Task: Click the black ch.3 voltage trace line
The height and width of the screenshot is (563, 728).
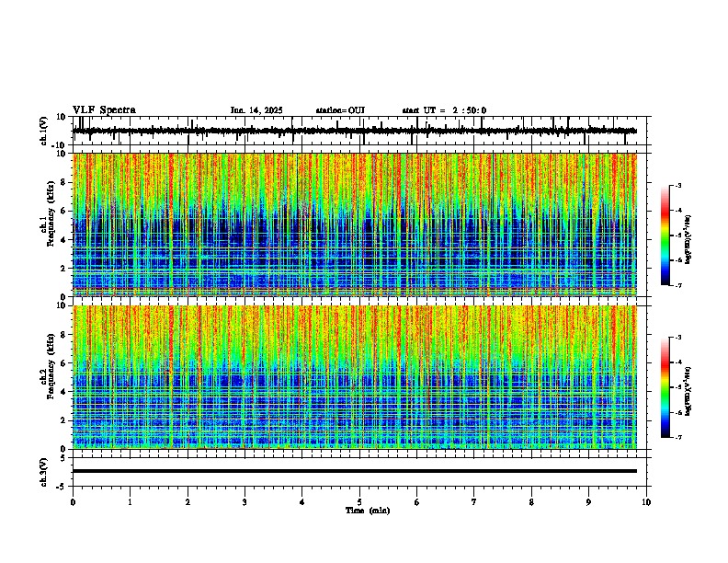Action: pyautogui.click(x=355, y=471)
